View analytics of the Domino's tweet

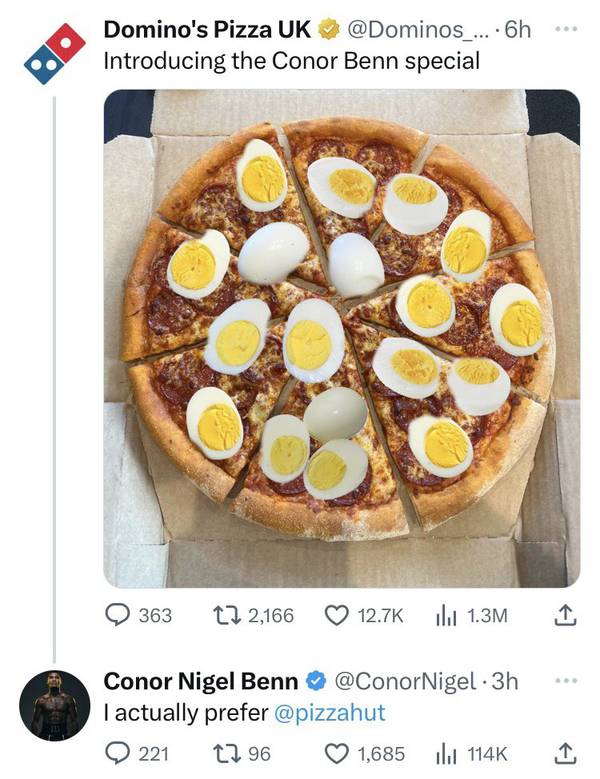(446, 615)
